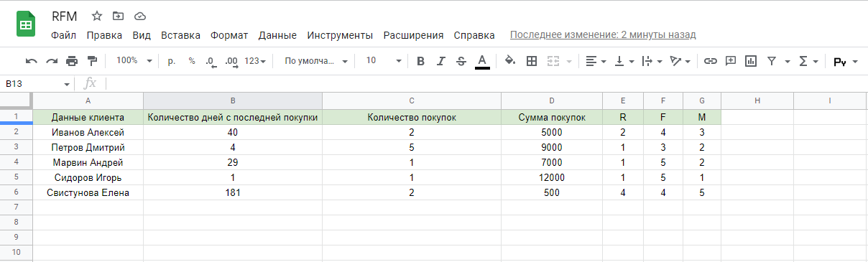
Task: Toggle bold formatting
Action: click(x=421, y=61)
